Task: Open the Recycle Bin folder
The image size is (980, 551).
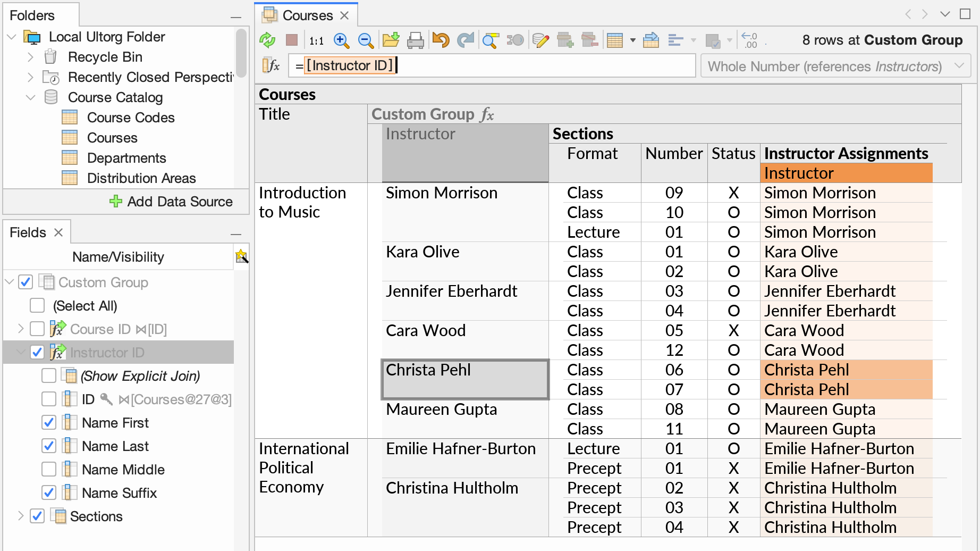Action: pos(105,57)
